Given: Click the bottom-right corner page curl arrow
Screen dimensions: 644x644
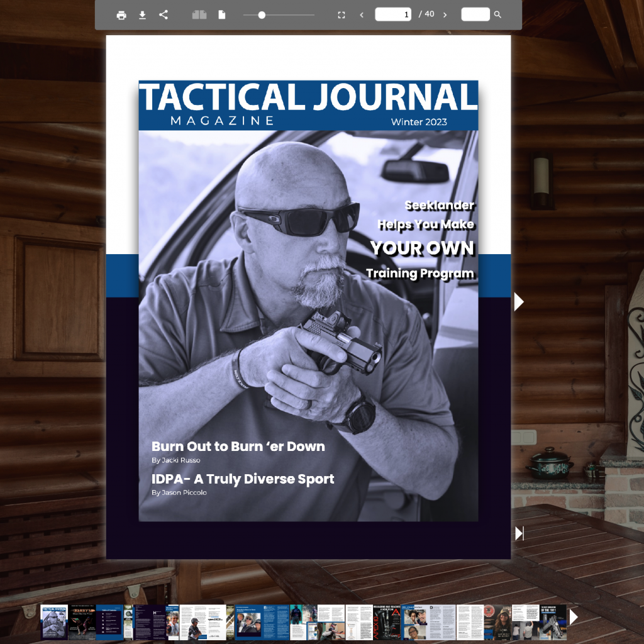Looking at the screenshot, I should pos(518,533).
